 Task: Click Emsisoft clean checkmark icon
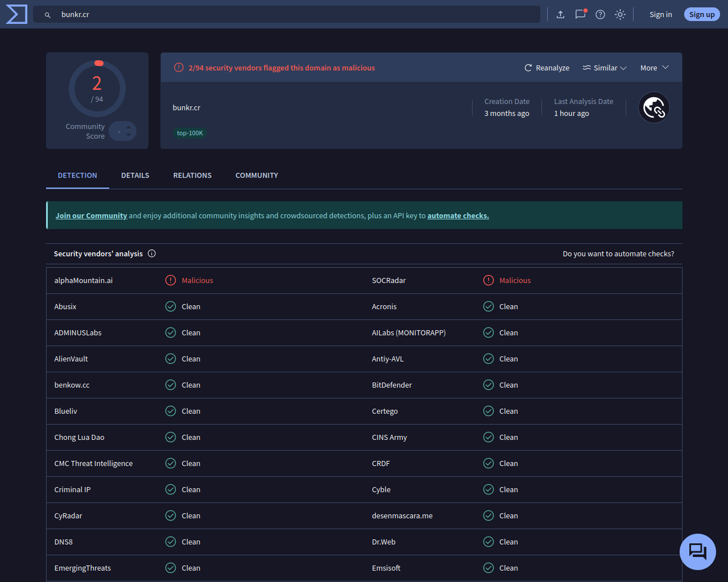[x=489, y=568]
